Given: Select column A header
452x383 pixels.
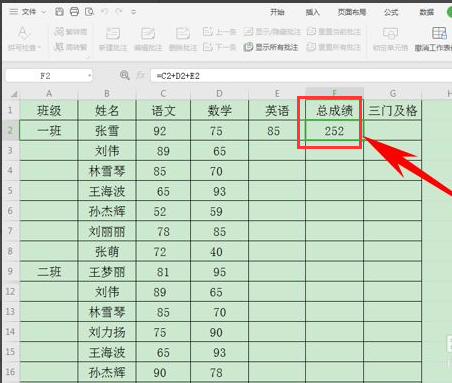Looking at the screenshot, I should [x=49, y=94].
